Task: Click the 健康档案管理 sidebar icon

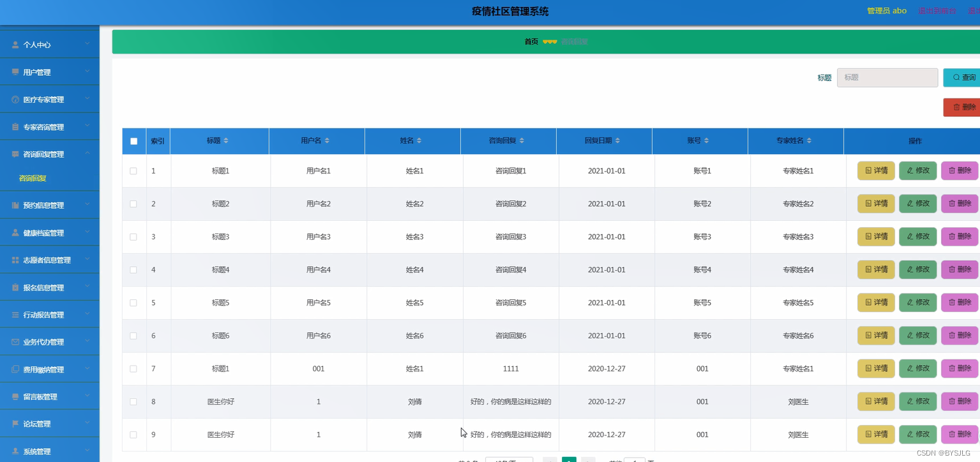Action: point(15,233)
